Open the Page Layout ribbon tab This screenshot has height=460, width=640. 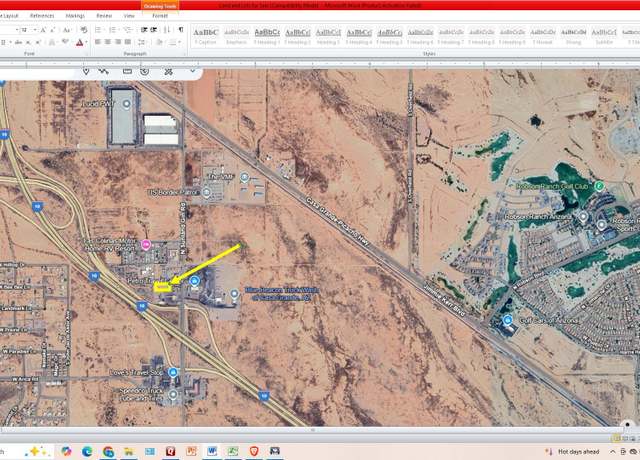[x=9, y=16]
